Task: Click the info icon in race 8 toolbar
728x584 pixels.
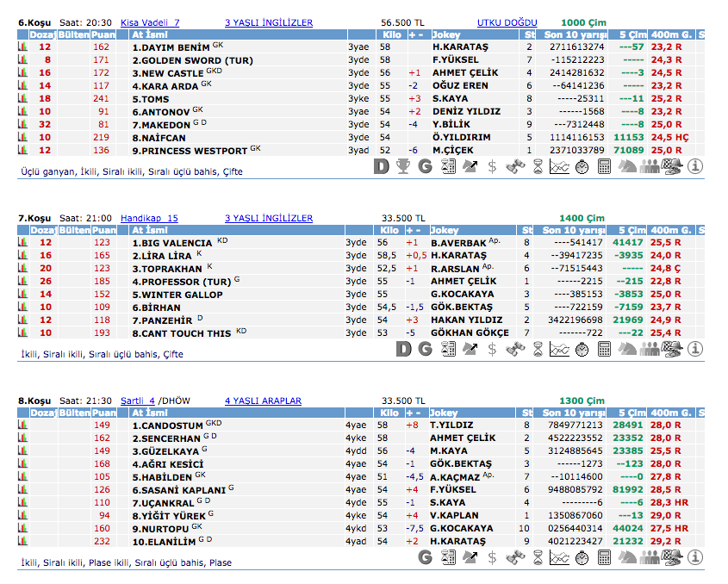Action: click(696, 557)
